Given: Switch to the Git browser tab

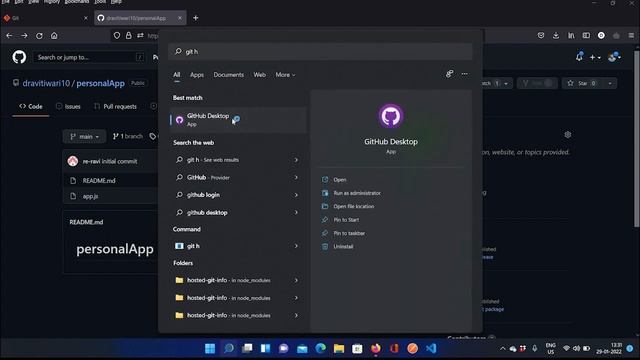Looking at the screenshot, I should click(x=46, y=18).
